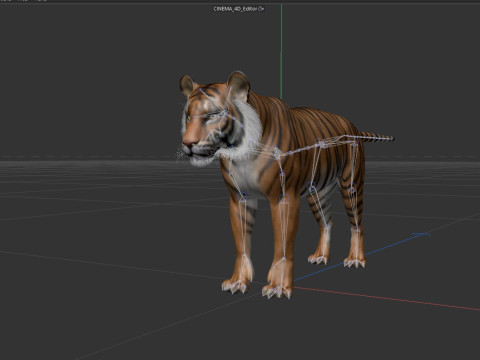Pick the tiger's front right paw
This screenshot has width=480, height=360.
[236, 286]
